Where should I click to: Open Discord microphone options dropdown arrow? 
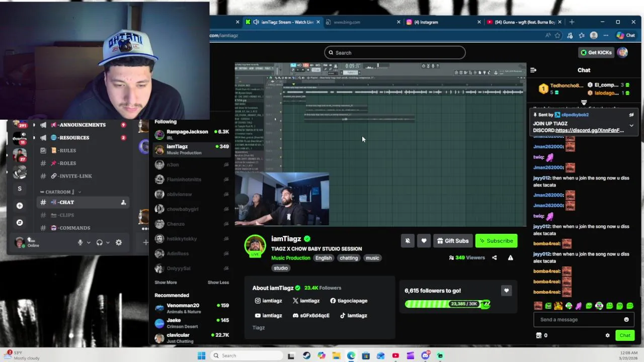(89, 242)
